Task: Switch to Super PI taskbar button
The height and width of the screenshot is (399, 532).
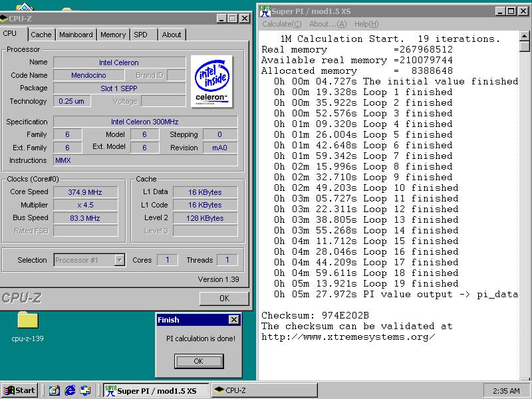Action: [x=156, y=390]
